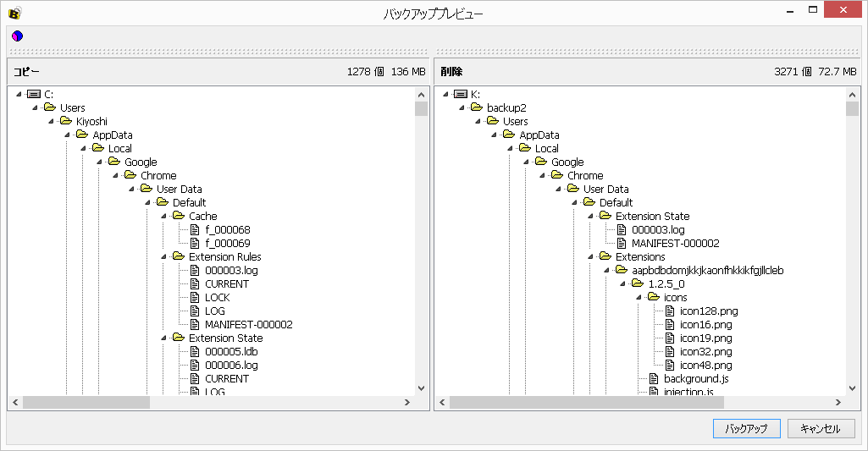Collapse the Extensions node in right pane

590,256
